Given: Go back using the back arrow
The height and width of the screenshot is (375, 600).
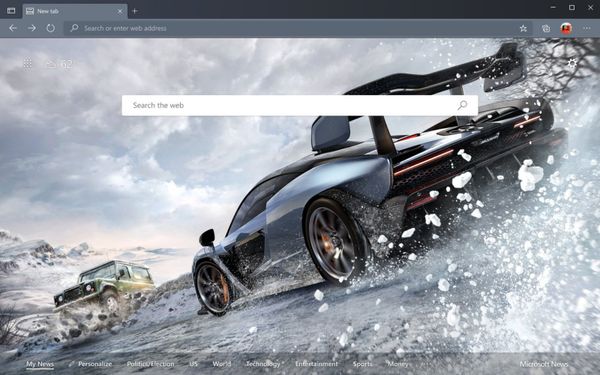Looking at the screenshot, I should pyautogui.click(x=13, y=28).
